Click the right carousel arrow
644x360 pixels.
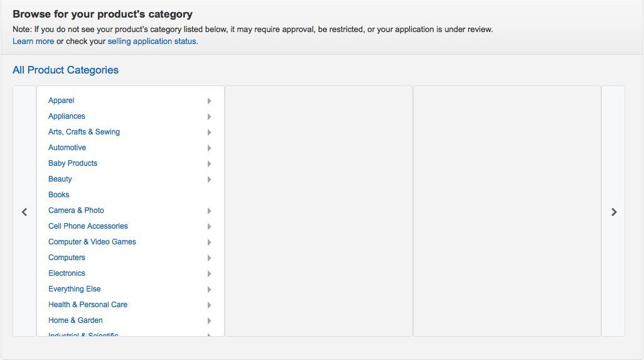pyautogui.click(x=614, y=212)
